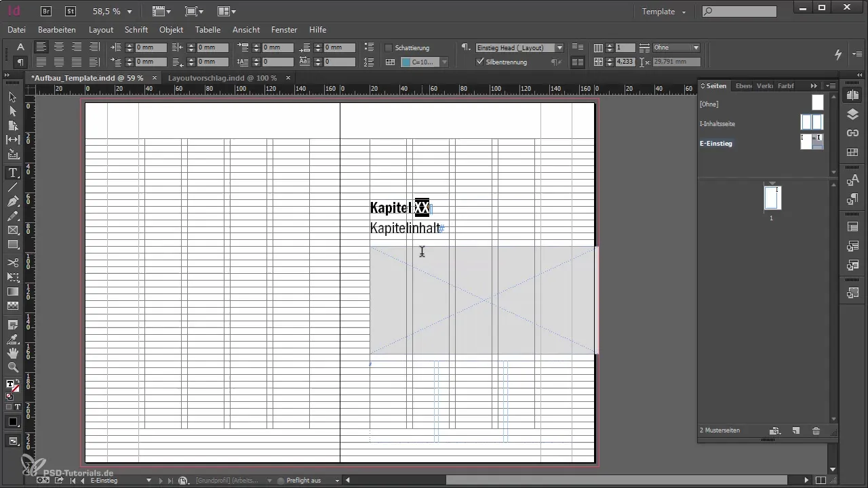Uncheck the Silbentrennung option

click(480, 62)
